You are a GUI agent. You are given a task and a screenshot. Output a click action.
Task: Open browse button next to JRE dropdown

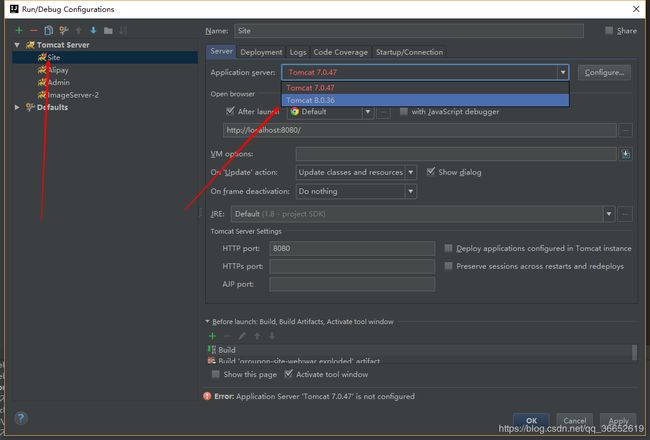625,214
